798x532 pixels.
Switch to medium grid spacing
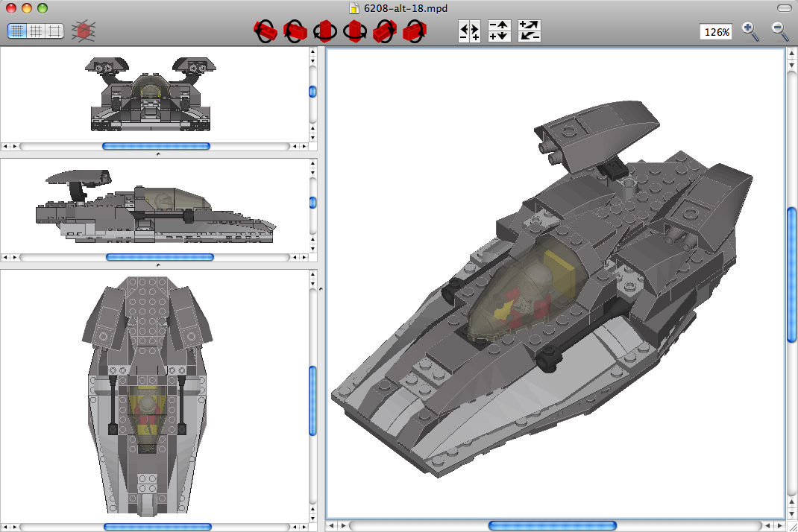pyautogui.click(x=35, y=31)
